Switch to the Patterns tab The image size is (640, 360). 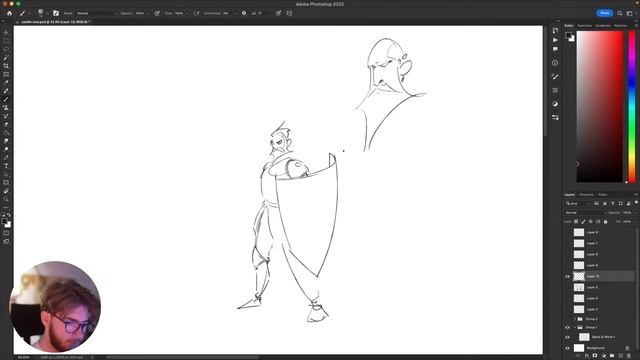click(x=620, y=26)
